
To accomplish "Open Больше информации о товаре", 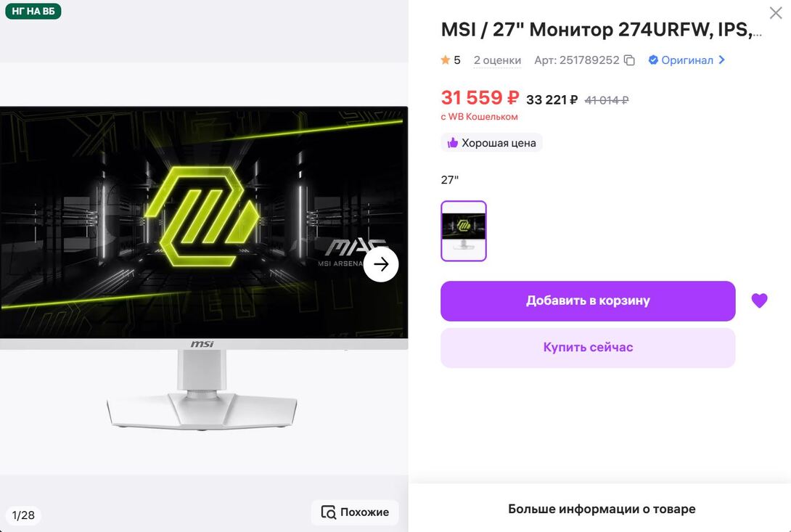I will (x=602, y=509).
